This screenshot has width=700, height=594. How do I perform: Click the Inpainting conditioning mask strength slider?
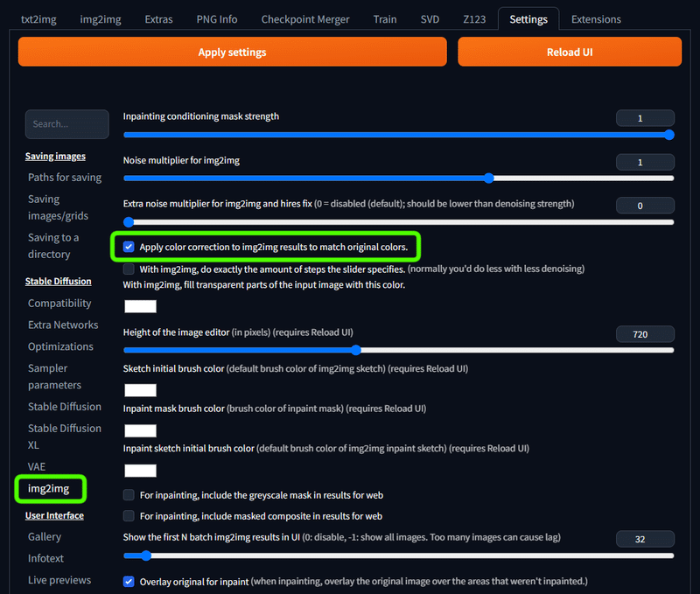pos(399,135)
